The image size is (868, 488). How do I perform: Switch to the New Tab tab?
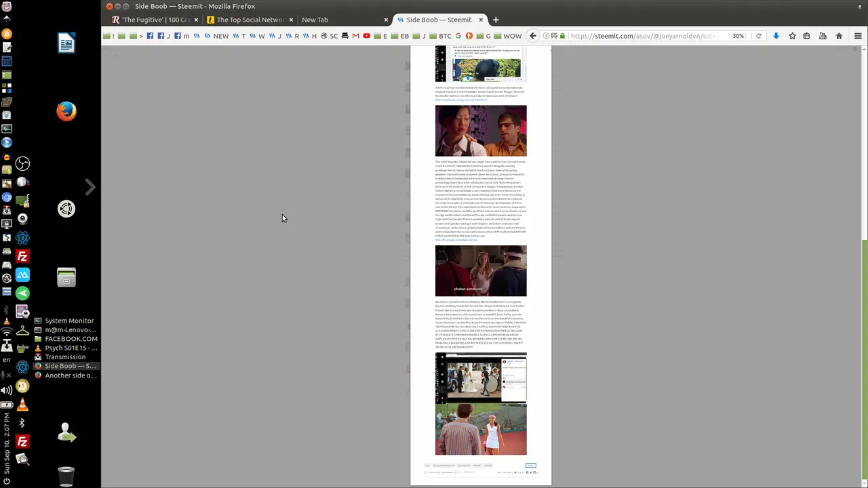click(315, 20)
